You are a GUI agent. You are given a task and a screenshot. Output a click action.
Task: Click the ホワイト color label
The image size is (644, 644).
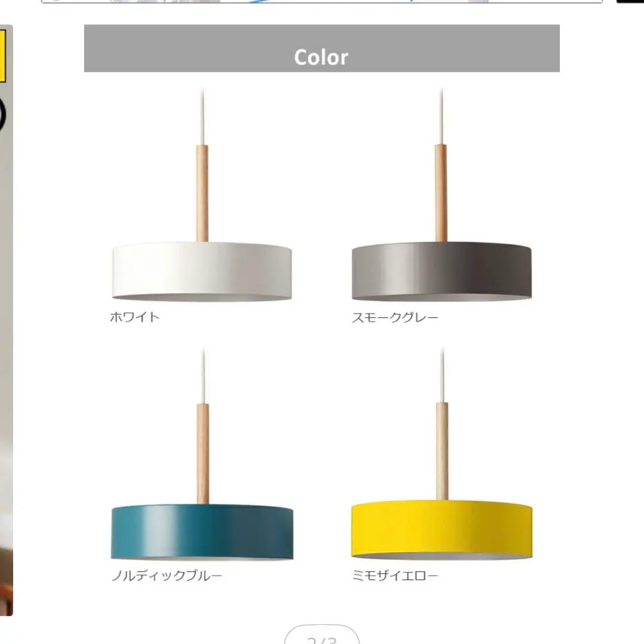point(135,317)
